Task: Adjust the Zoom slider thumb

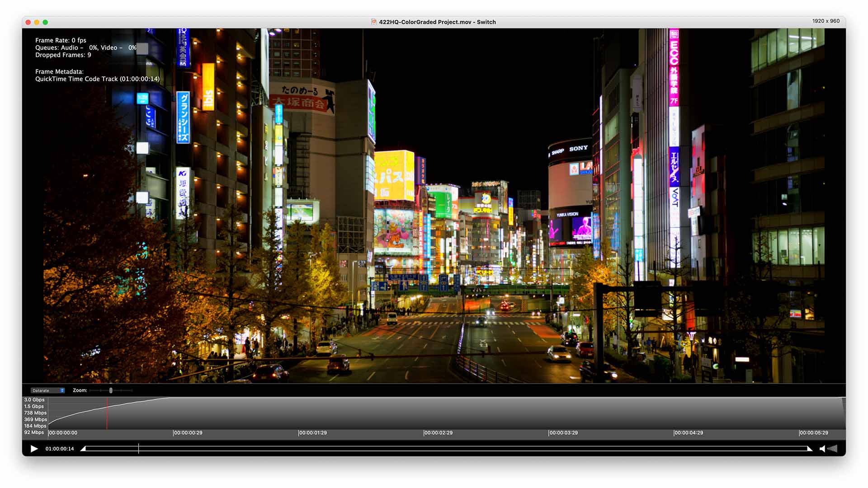Action: click(111, 390)
